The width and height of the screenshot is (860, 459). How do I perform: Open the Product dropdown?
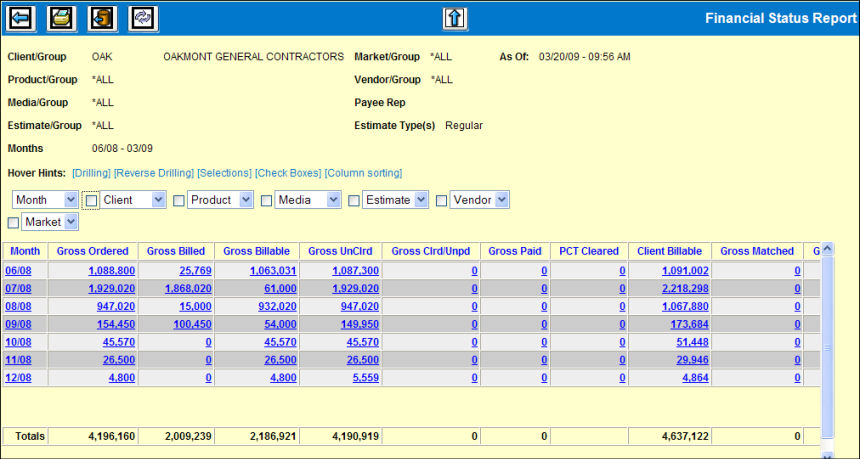pyautogui.click(x=220, y=200)
